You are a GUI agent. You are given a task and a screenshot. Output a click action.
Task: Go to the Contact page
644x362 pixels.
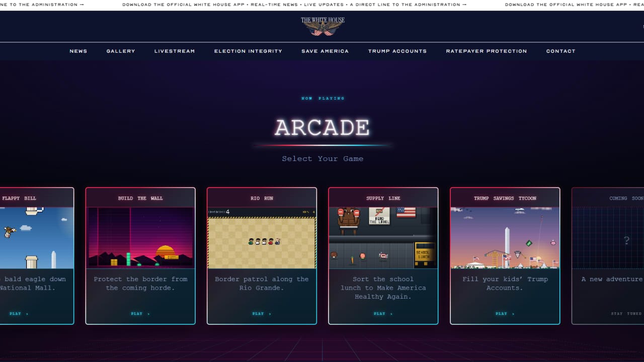(561, 51)
